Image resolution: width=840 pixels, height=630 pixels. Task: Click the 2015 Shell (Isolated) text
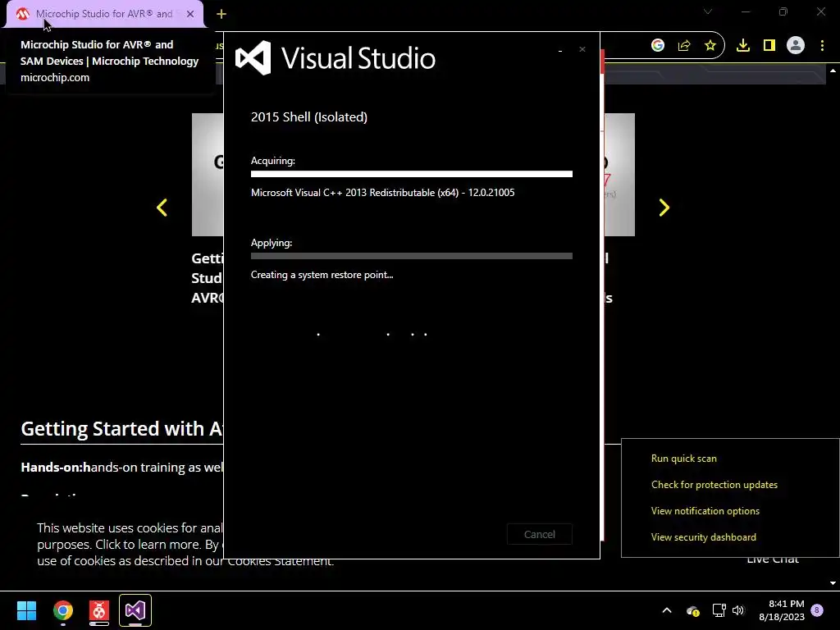pos(309,116)
